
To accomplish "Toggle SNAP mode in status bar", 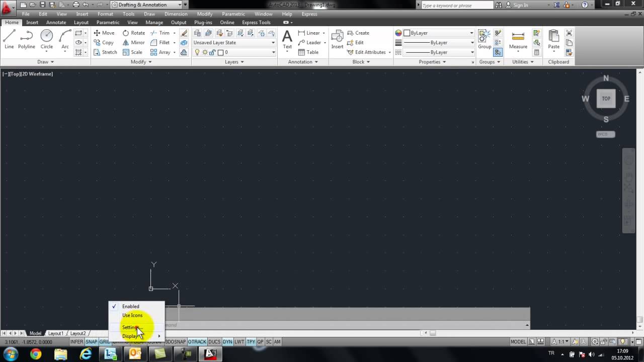I will tap(91, 342).
